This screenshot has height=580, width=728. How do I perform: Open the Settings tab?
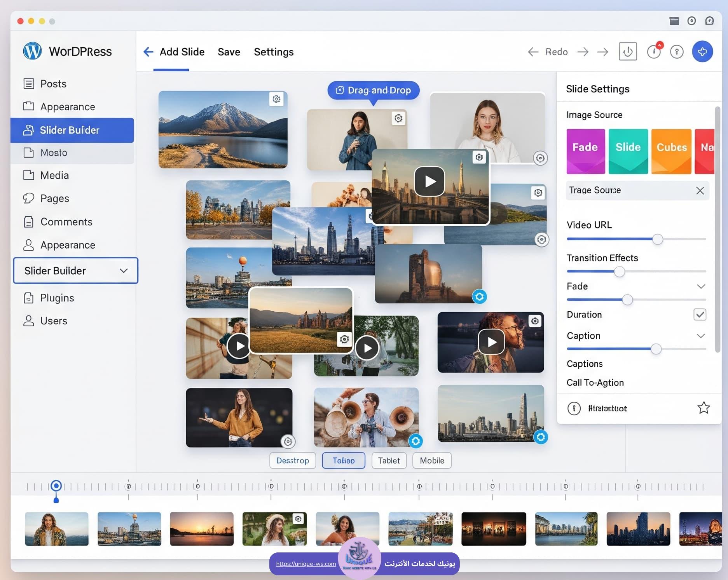[x=274, y=52]
